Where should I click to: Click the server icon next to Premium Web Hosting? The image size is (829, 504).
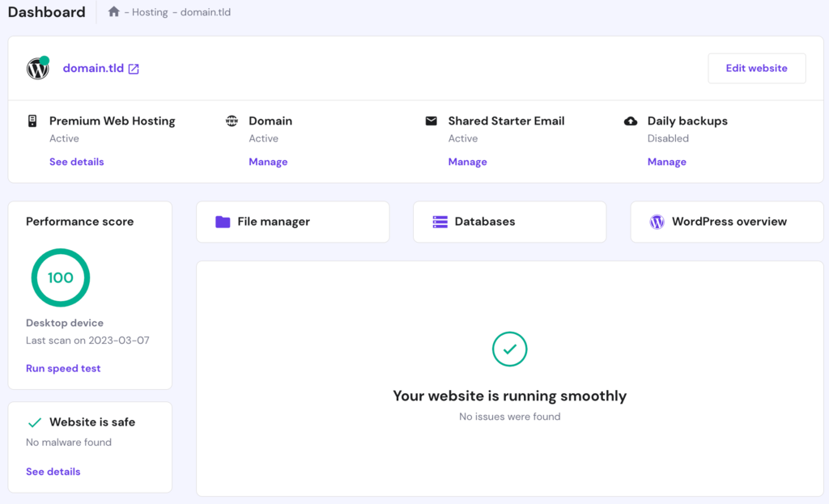click(x=31, y=121)
